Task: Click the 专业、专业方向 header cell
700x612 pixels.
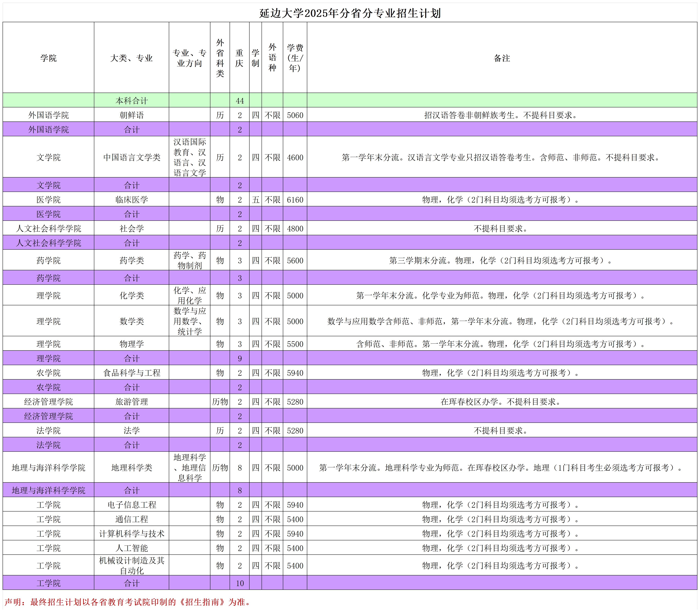Action: click(x=189, y=58)
